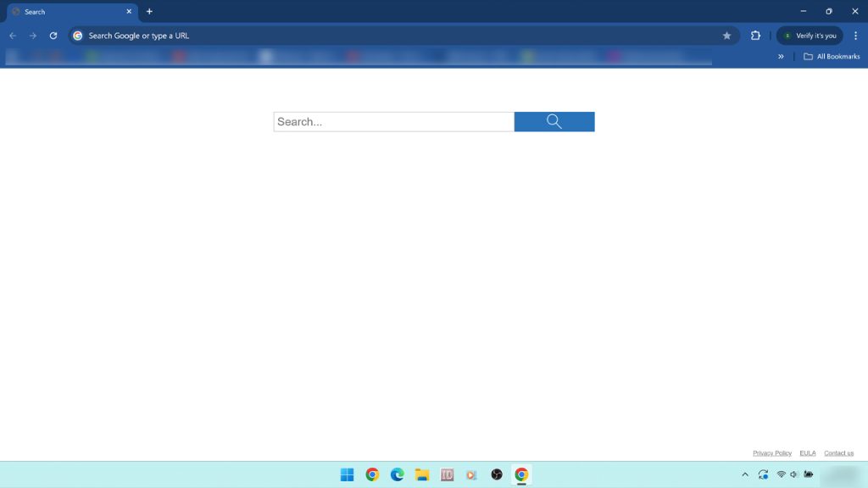
Task: Open the All Bookmarks folder
Action: (x=832, y=57)
